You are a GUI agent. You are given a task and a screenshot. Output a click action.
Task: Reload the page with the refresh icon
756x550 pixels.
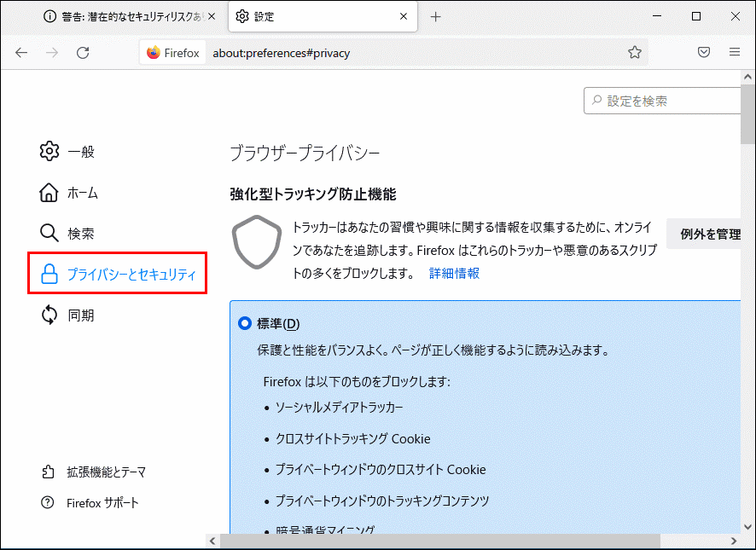point(83,53)
